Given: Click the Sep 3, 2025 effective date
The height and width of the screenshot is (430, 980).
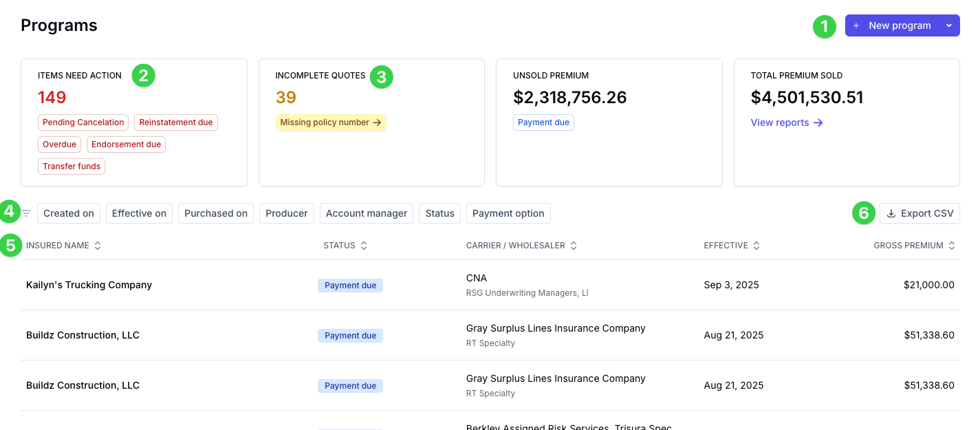Looking at the screenshot, I should point(732,285).
